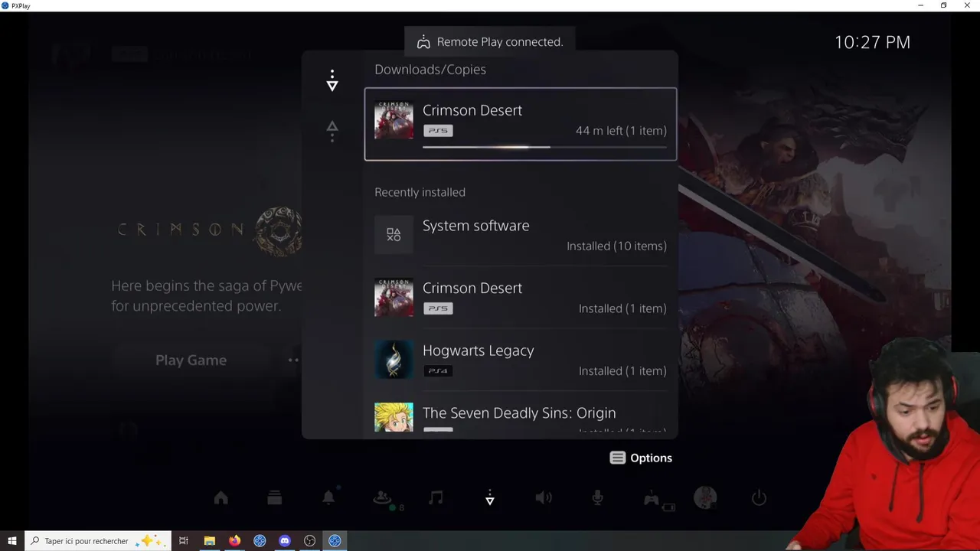Image resolution: width=980 pixels, height=551 pixels.
Task: Open Task View on the taskbar
Action: [x=184, y=541]
